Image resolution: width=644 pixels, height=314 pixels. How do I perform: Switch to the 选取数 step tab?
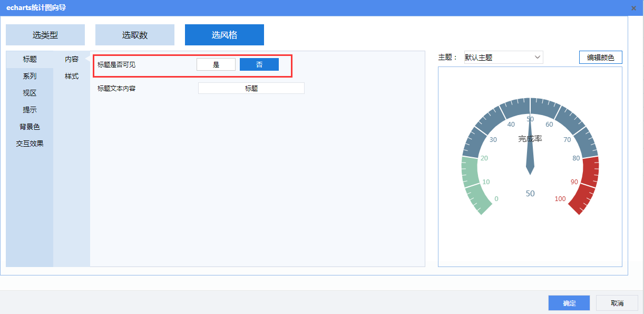[x=135, y=35]
